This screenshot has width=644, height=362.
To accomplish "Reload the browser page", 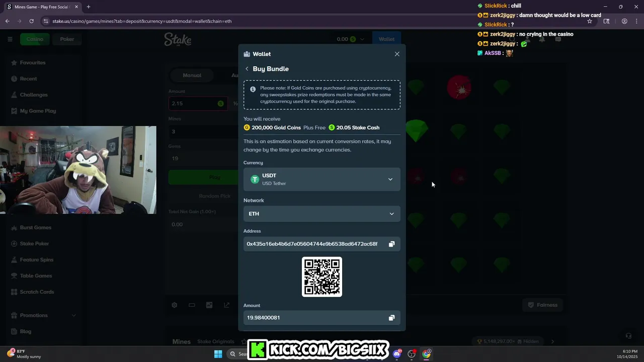I will (x=31, y=21).
